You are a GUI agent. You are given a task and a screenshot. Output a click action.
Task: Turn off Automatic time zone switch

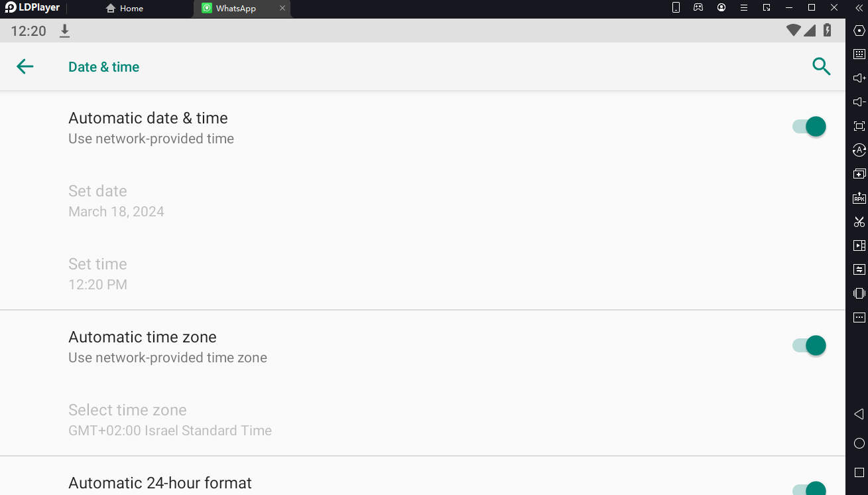coord(809,346)
